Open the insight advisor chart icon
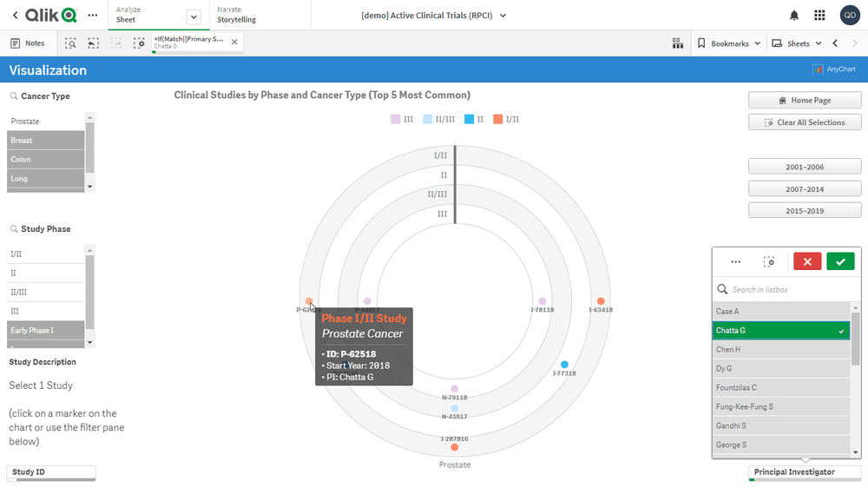The width and height of the screenshot is (868, 488). click(678, 43)
